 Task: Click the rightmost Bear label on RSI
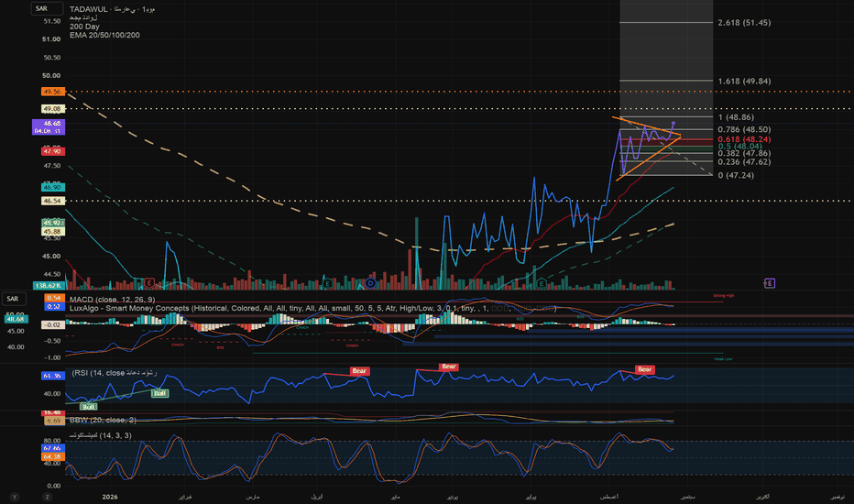(x=644, y=369)
